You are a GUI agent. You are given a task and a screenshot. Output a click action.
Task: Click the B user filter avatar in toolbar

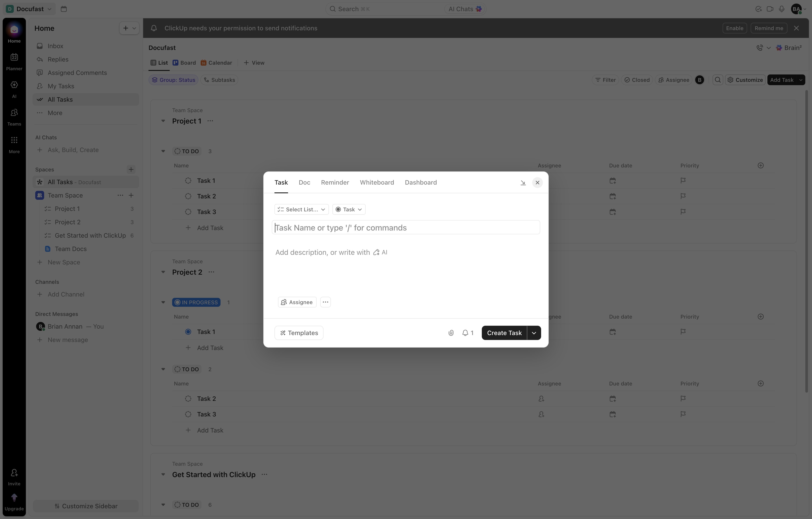click(x=699, y=80)
